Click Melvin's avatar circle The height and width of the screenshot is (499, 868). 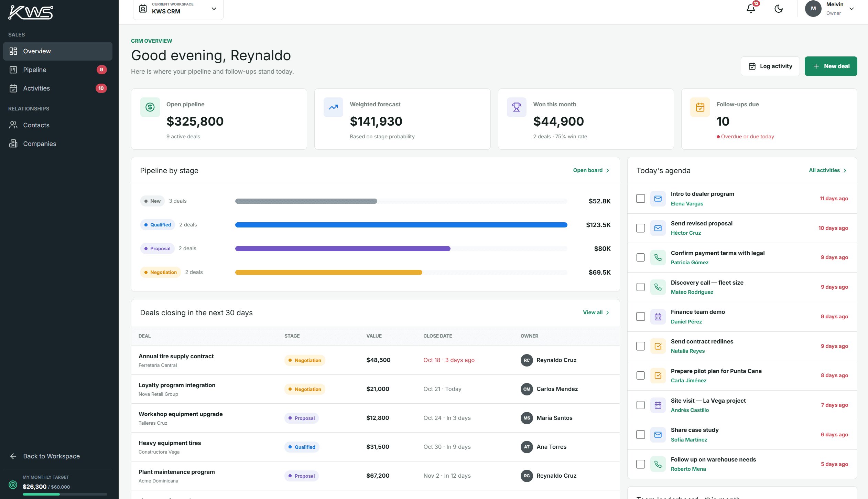point(813,9)
